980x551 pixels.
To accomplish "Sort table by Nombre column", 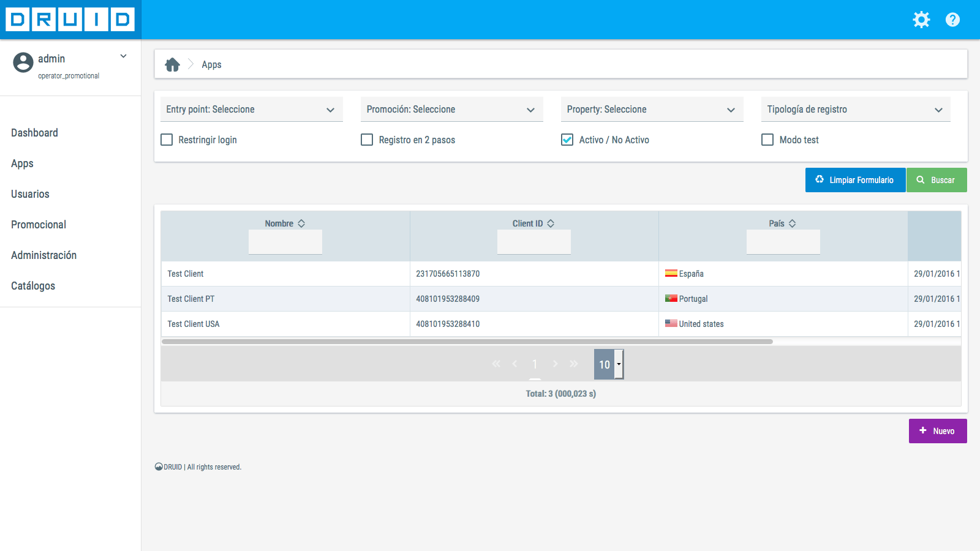I will [301, 223].
